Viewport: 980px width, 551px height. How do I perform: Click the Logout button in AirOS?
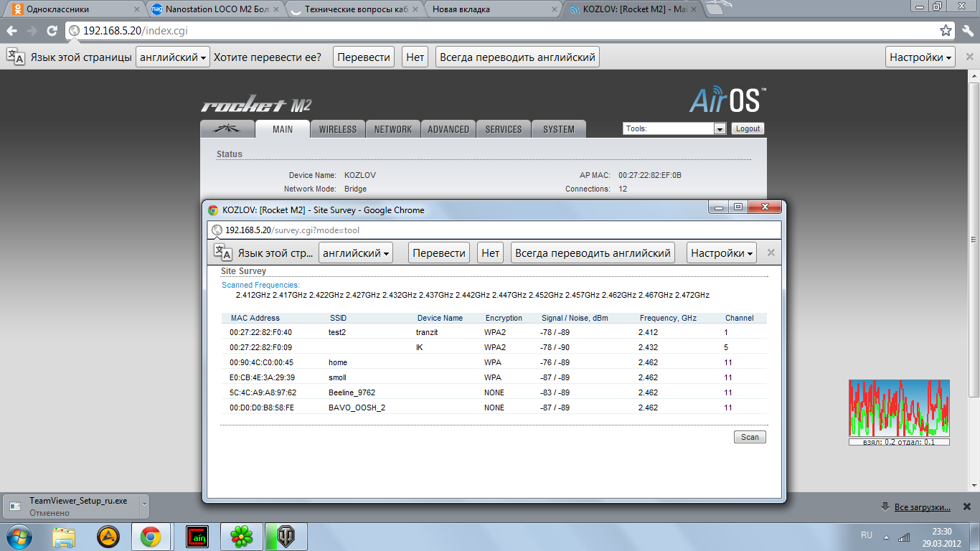coord(748,128)
